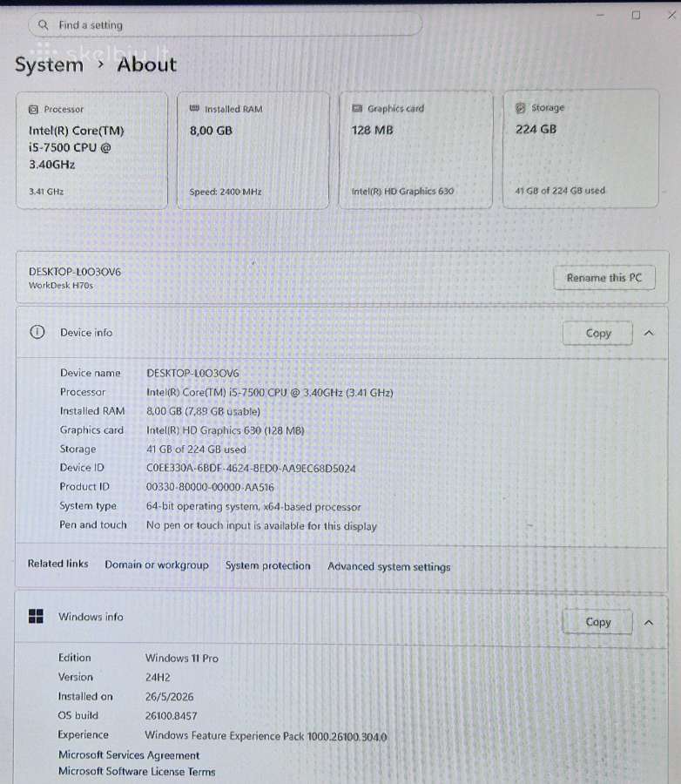Collapse the Windows info section

pyautogui.click(x=649, y=623)
